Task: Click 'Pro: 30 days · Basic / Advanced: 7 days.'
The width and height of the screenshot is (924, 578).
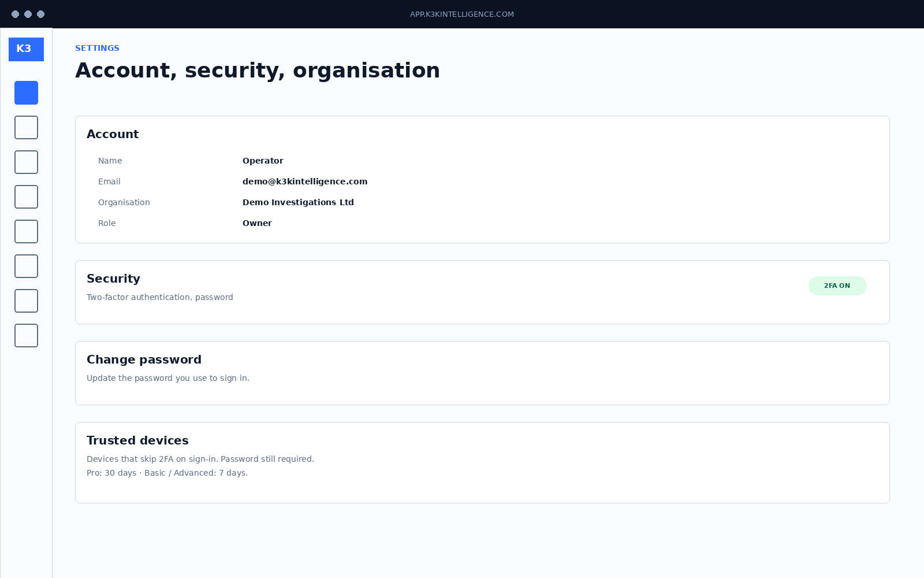Action: coord(167,473)
